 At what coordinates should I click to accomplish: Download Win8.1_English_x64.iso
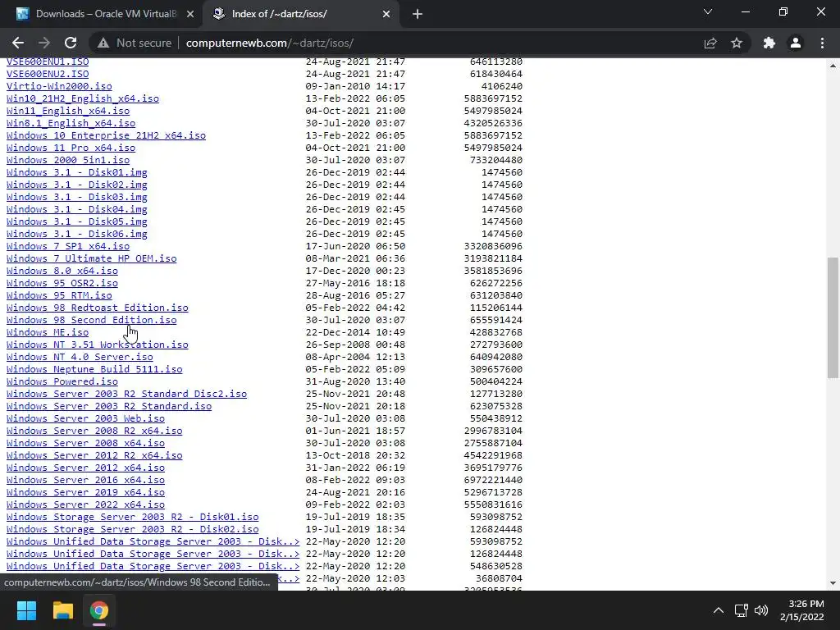71,123
